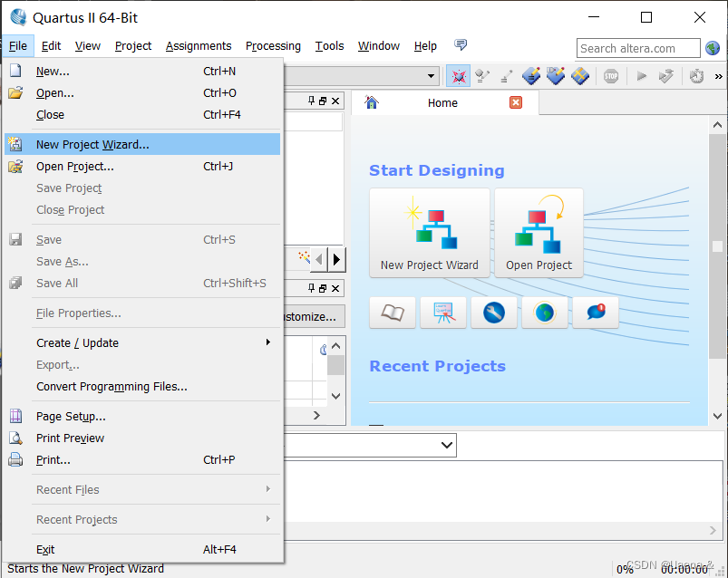Expand the Recent Files submenu
Viewport: 728px width, 578px height.
tap(267, 489)
